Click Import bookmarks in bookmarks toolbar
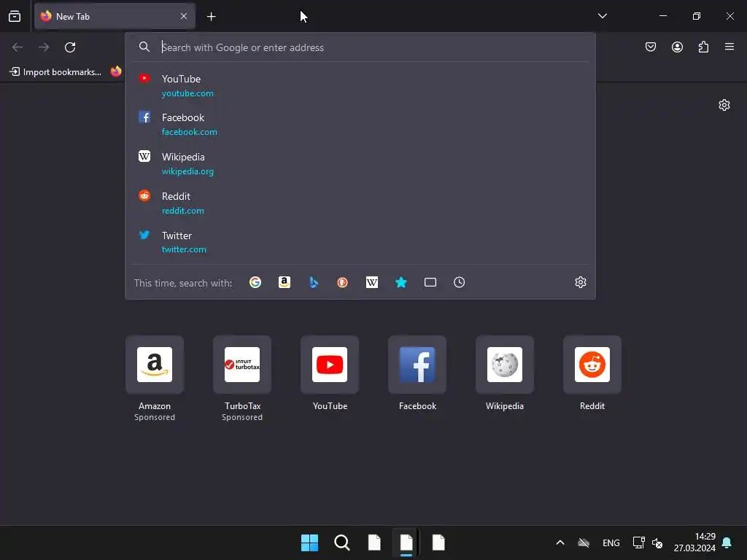The height and width of the screenshot is (560, 747). pos(55,72)
